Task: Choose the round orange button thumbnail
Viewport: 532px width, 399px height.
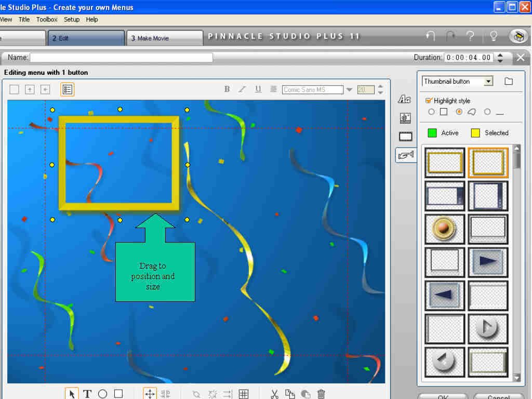Action: pyautogui.click(x=445, y=229)
